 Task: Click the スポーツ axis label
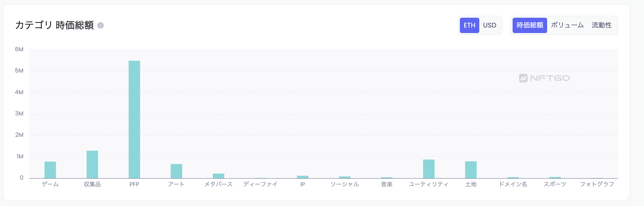click(555, 184)
